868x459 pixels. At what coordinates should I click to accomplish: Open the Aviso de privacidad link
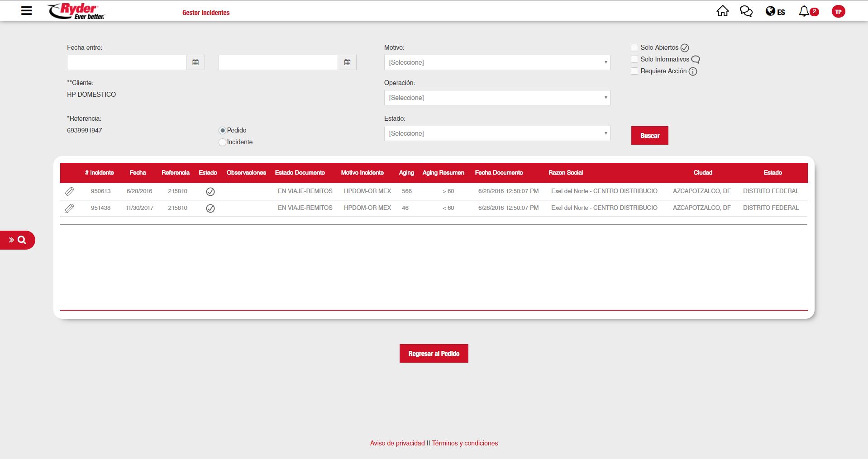[397, 443]
